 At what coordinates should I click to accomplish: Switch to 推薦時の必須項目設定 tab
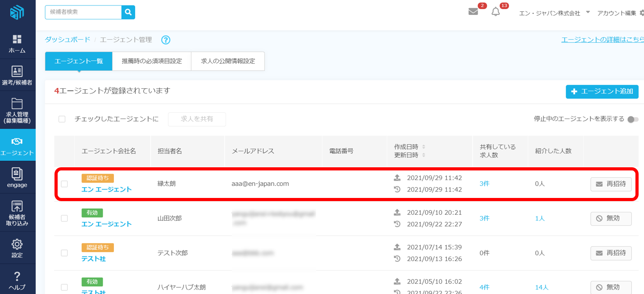click(152, 61)
